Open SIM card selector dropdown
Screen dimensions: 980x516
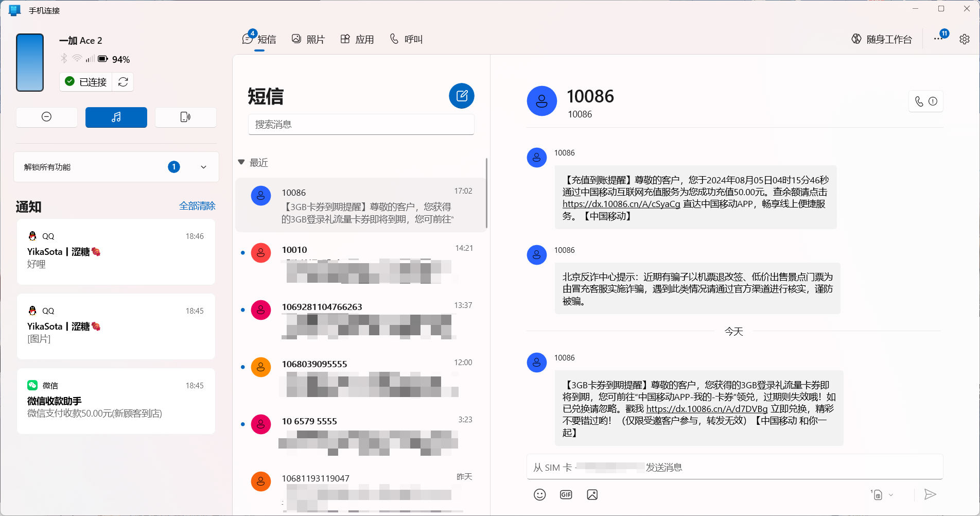click(882, 494)
